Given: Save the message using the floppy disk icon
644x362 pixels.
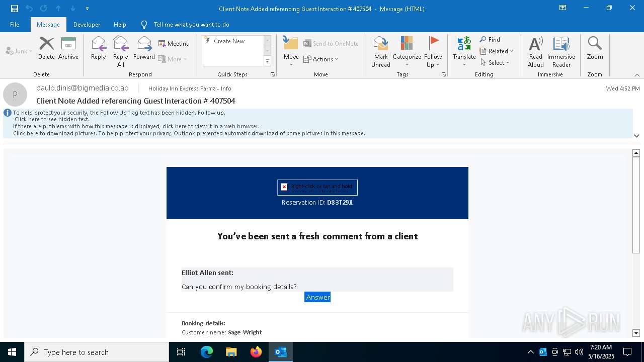Looking at the screenshot, I should click(15, 9).
